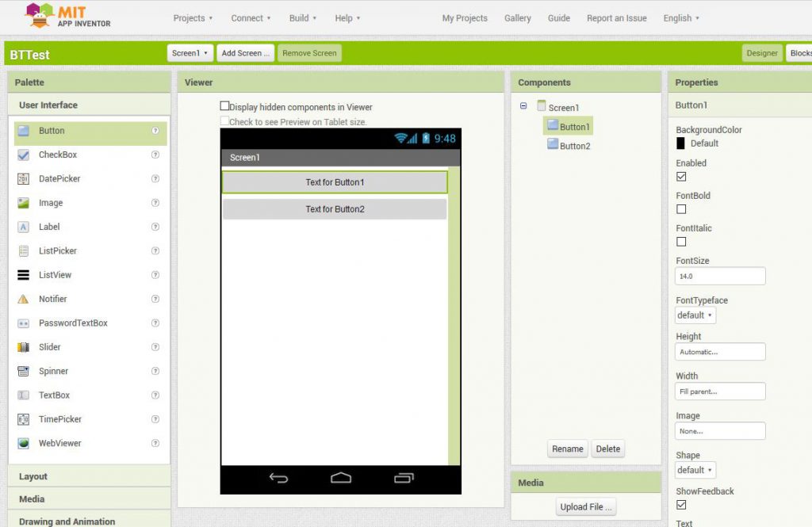Screen dimensions: 812x527
Task: Select the Button palette icon
Action: point(23,131)
